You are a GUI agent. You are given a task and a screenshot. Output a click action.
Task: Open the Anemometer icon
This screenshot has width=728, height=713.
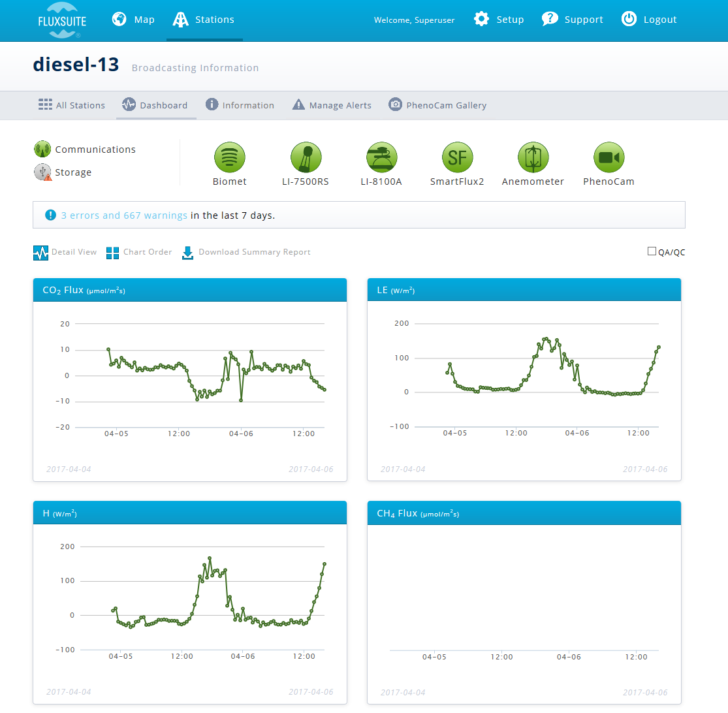pos(533,157)
